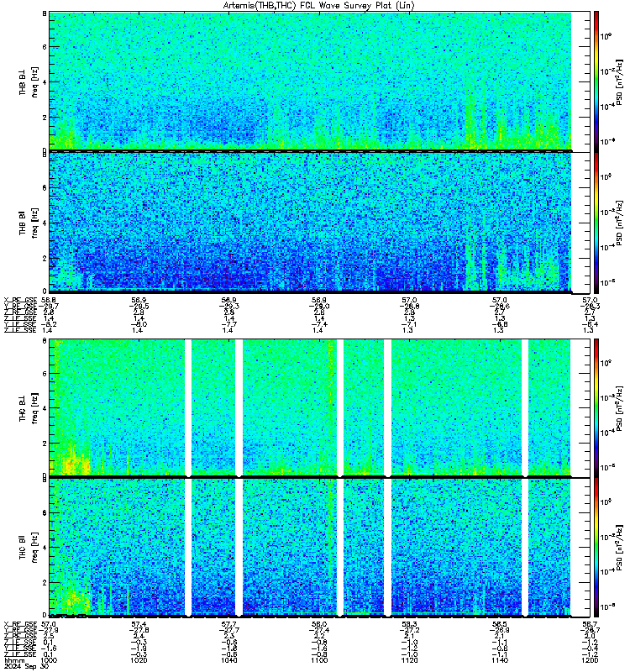Click the 8 Hz tick label on THC B⊥ axis
This screenshot has width=630, height=672.
pyautogui.click(x=45, y=341)
